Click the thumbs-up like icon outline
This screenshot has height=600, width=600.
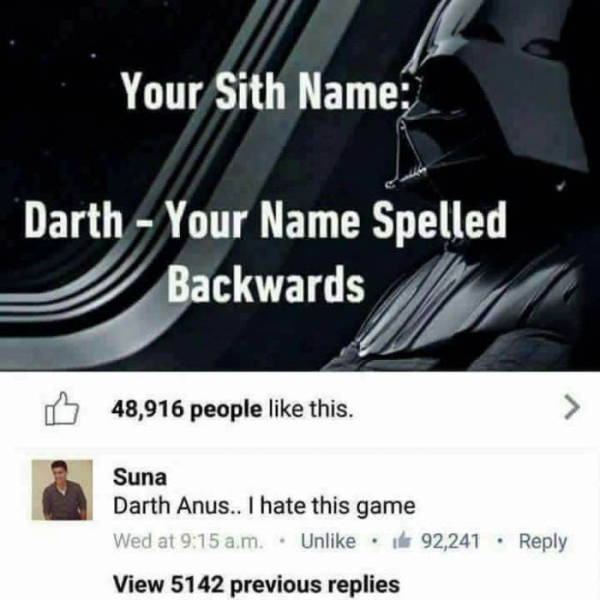(x=62, y=409)
